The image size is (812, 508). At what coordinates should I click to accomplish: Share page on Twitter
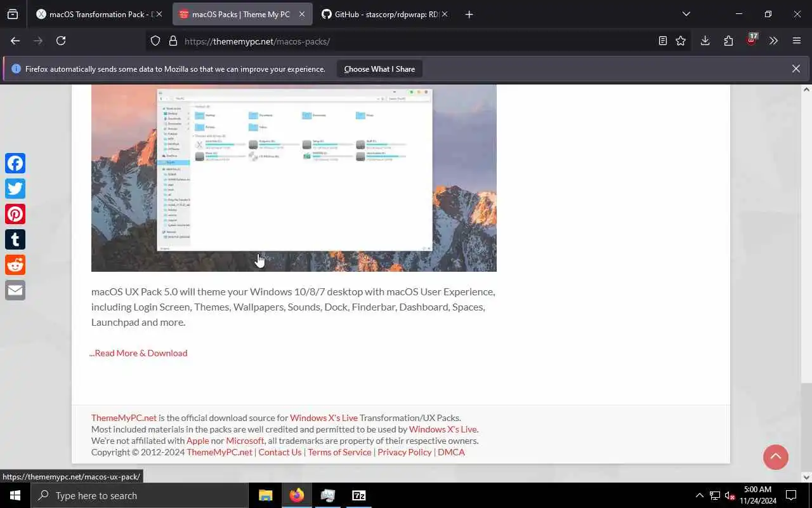15,189
